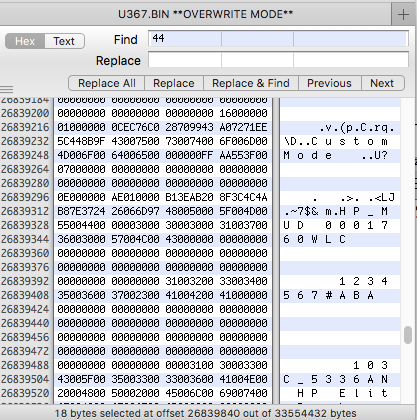417x420 pixels.
Task: Click hex group B87E3724
Action: pyautogui.click(x=81, y=211)
